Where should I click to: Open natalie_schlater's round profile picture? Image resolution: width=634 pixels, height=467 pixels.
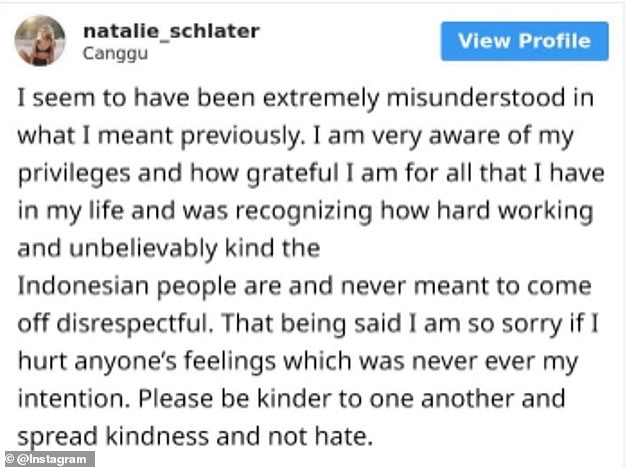[40, 40]
